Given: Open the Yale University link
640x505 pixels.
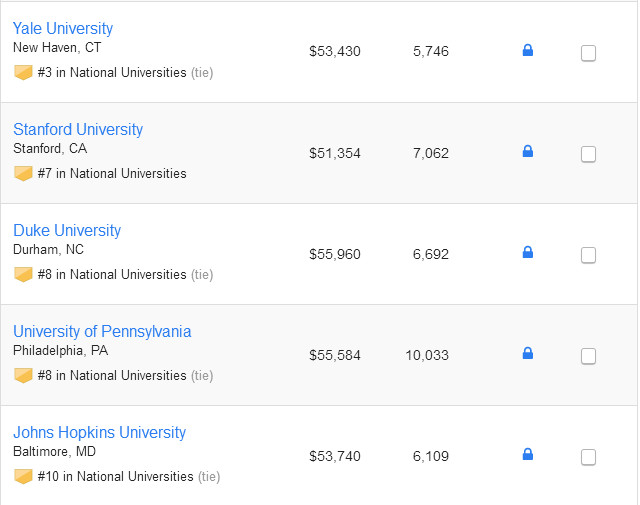Looking at the screenshot, I should pos(63,28).
